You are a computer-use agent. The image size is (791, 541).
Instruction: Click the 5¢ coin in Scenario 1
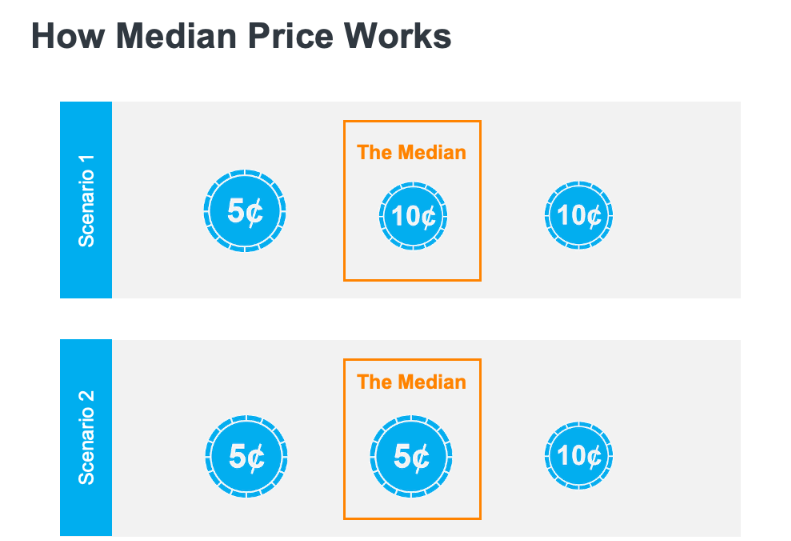pos(245,211)
